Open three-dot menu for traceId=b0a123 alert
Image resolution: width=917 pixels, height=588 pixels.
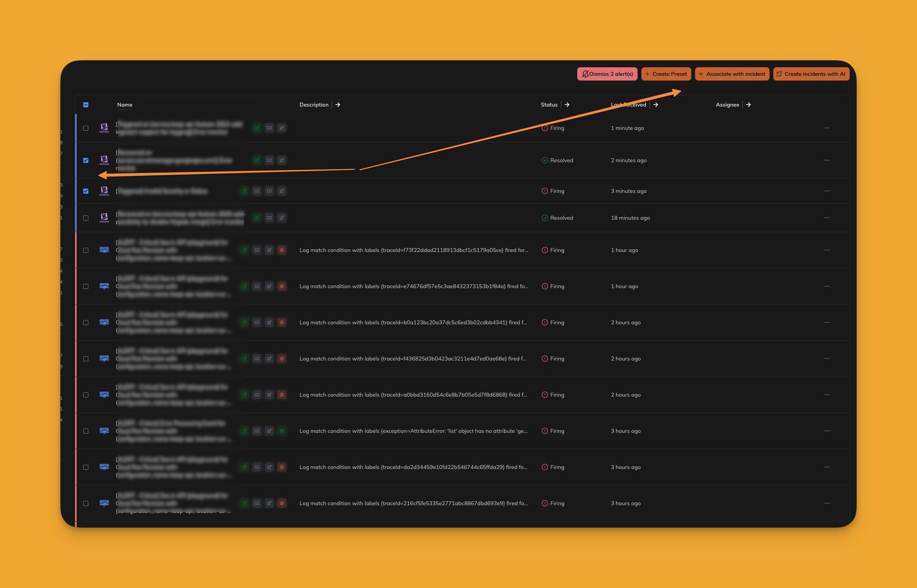(827, 322)
